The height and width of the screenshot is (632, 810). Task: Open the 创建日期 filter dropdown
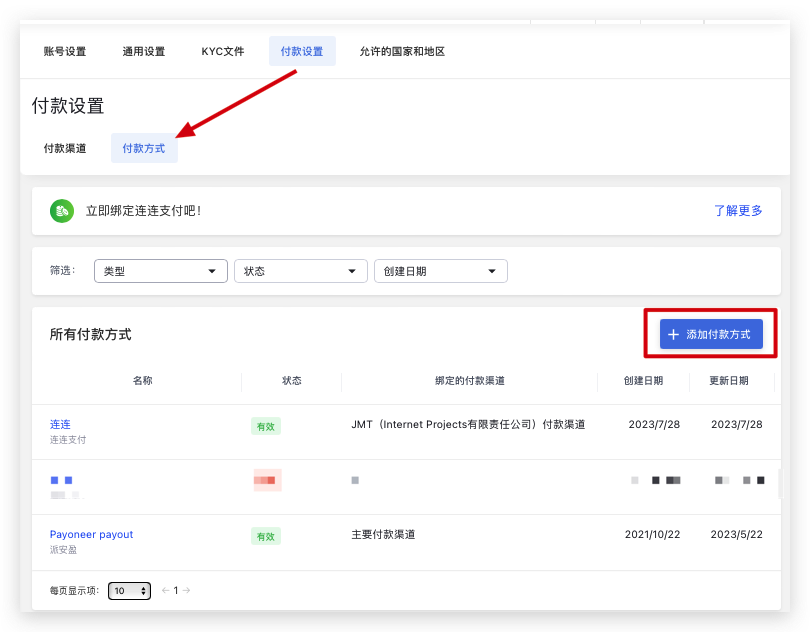coord(440,270)
